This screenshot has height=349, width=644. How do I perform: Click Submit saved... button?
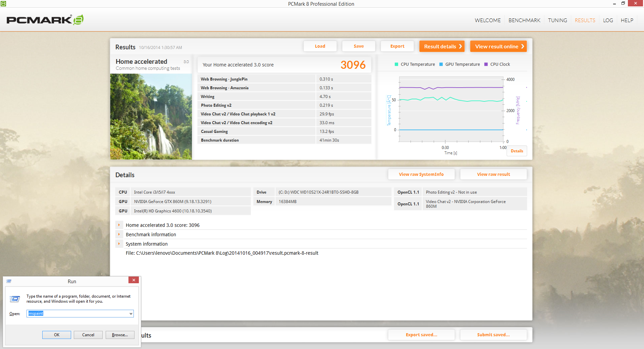(x=493, y=335)
